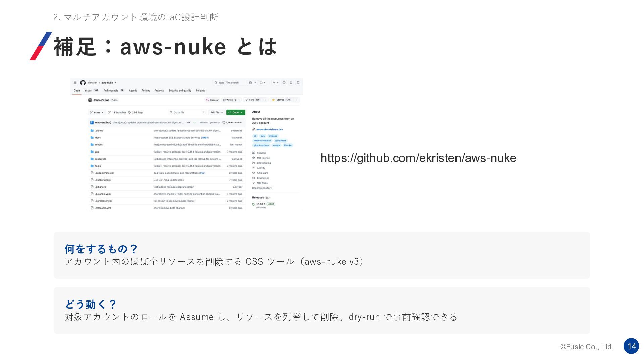644x362 pixels.
Task: Click the slide page number 14 badge
Action: click(631, 346)
